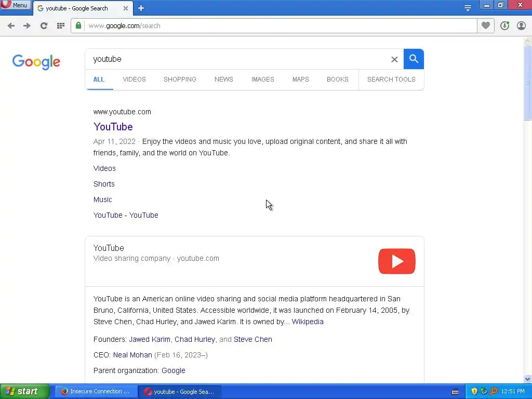Open the user account icon
Viewport: 532px width, 399px height.
tap(521, 25)
